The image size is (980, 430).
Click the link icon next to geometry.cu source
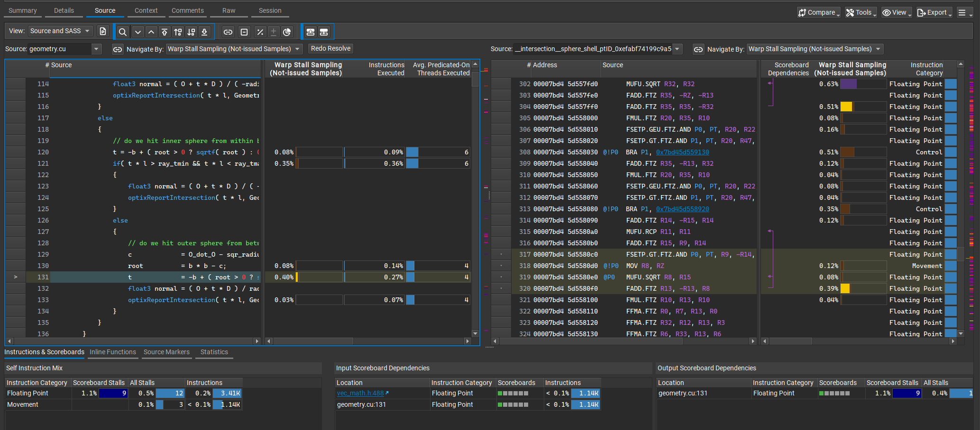click(x=118, y=49)
